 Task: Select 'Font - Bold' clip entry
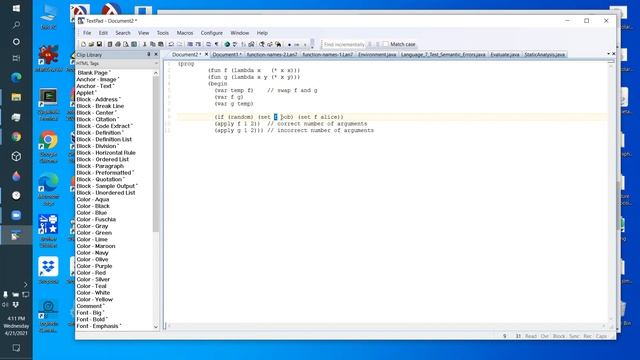click(92, 320)
